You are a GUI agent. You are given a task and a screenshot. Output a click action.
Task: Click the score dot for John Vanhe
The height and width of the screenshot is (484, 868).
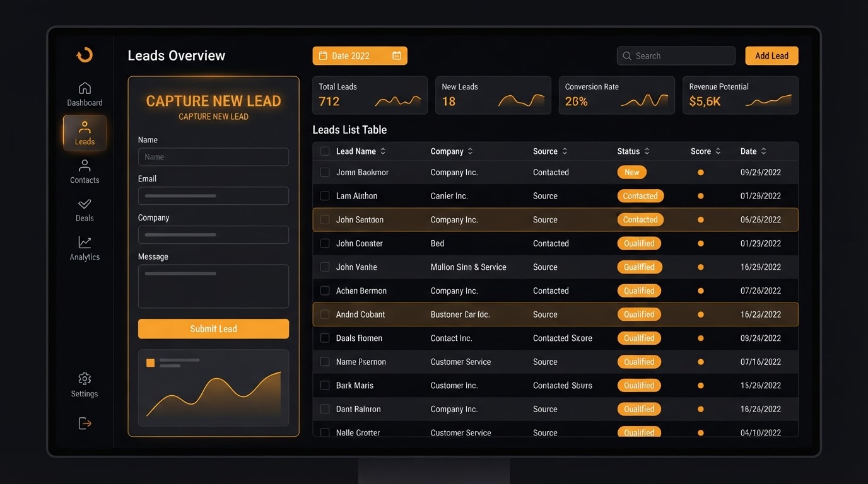[701, 267]
